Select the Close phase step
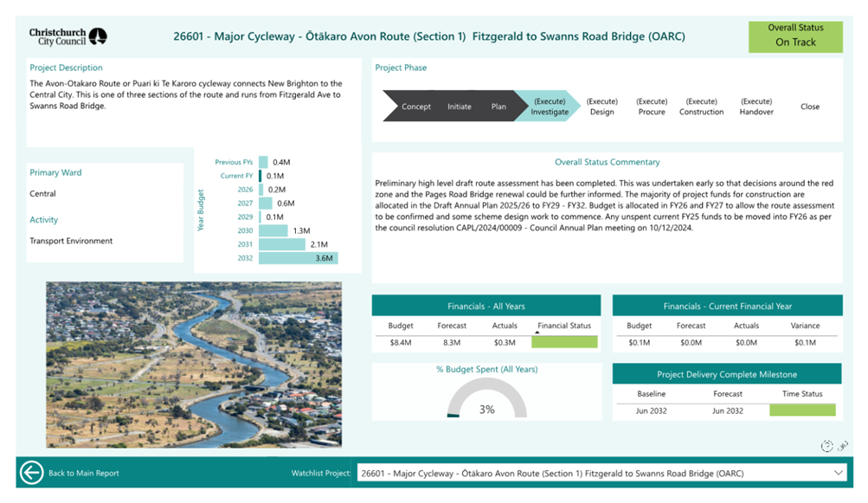The height and width of the screenshot is (503, 868). (x=810, y=106)
